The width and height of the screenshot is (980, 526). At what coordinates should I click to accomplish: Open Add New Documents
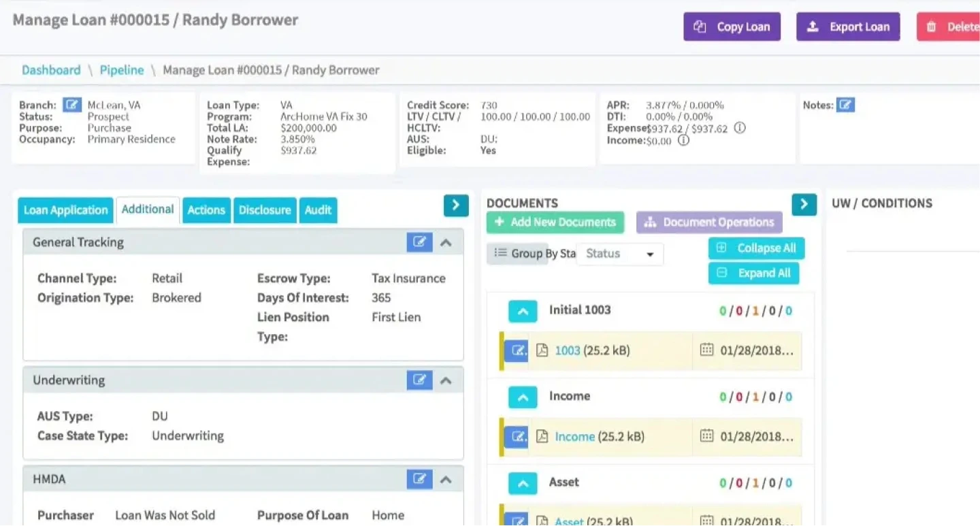click(555, 223)
